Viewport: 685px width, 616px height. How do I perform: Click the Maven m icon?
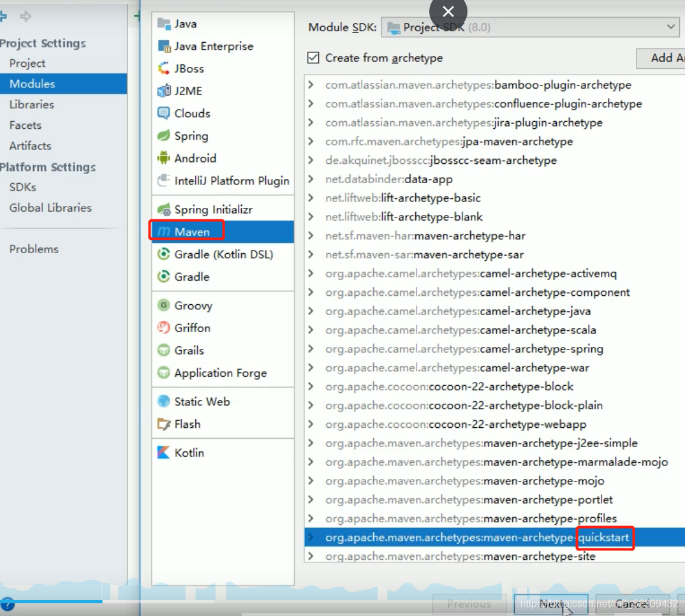coord(164,231)
